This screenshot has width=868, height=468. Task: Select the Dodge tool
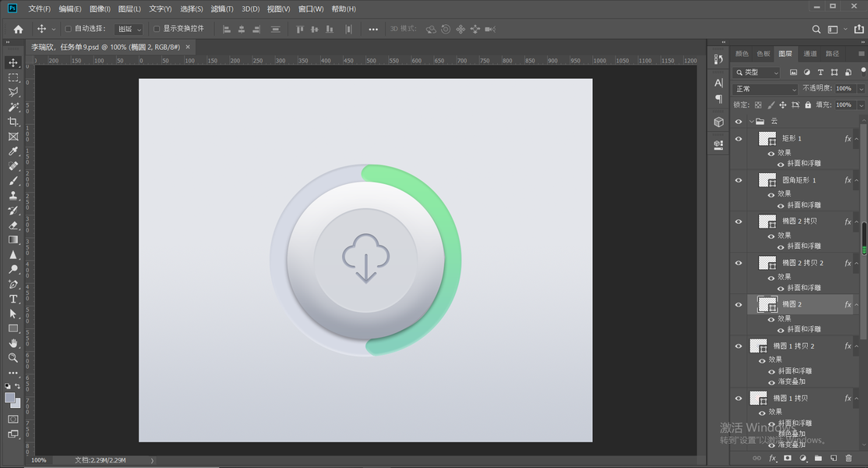tap(13, 269)
